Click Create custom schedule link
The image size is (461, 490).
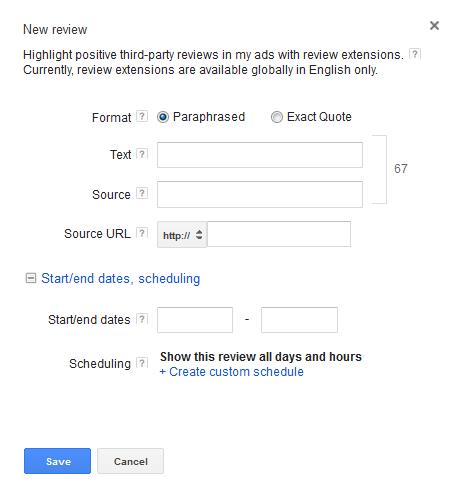click(x=232, y=372)
